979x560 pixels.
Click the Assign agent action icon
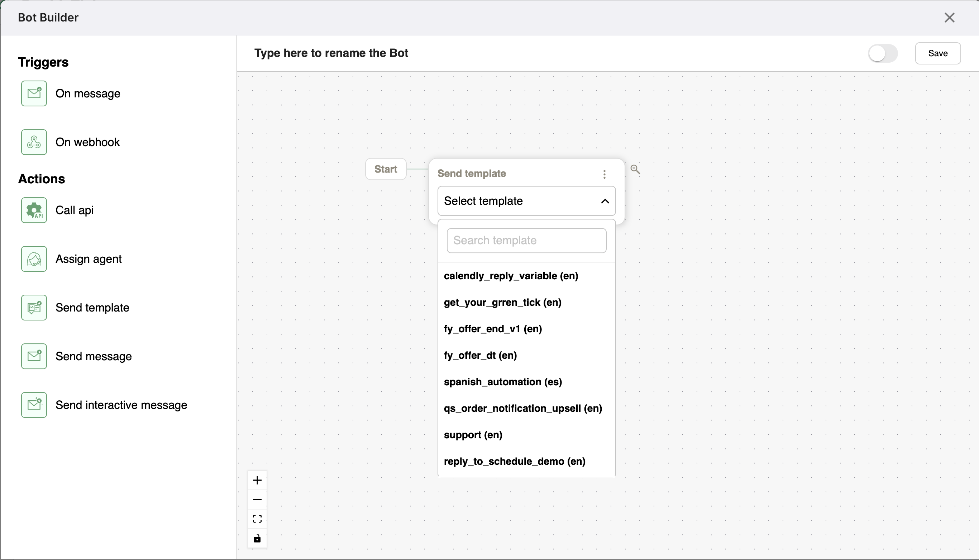pyautogui.click(x=34, y=259)
